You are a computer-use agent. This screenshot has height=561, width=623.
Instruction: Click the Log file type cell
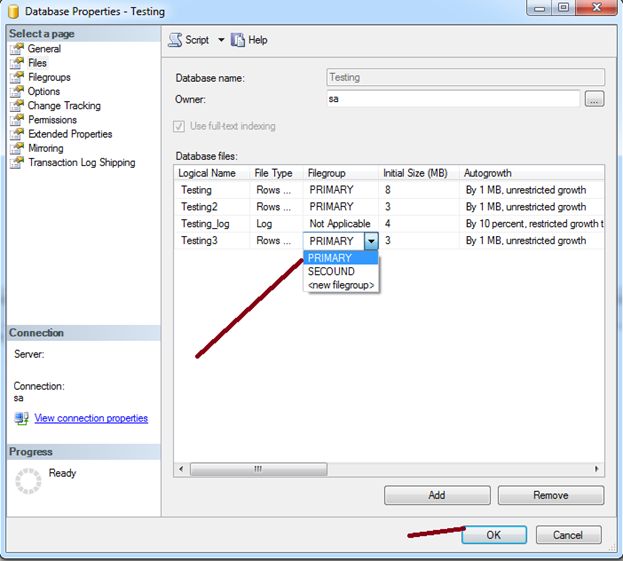click(277, 224)
